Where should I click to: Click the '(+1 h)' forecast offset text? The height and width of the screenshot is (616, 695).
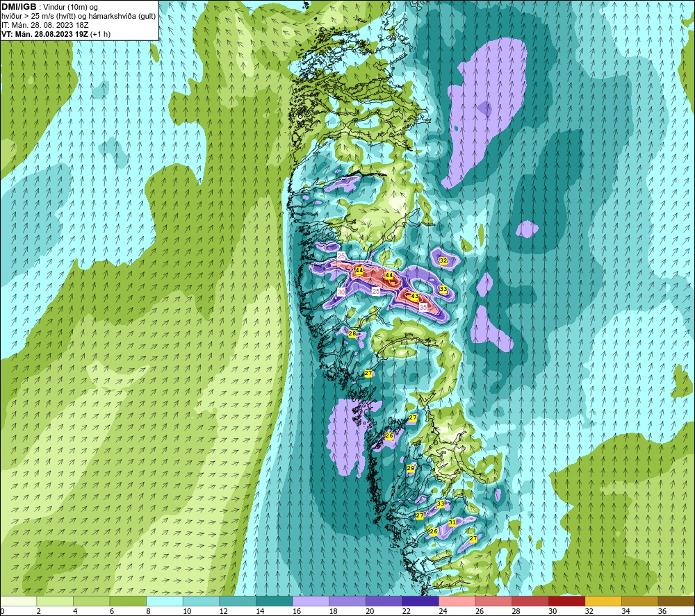tap(100, 34)
